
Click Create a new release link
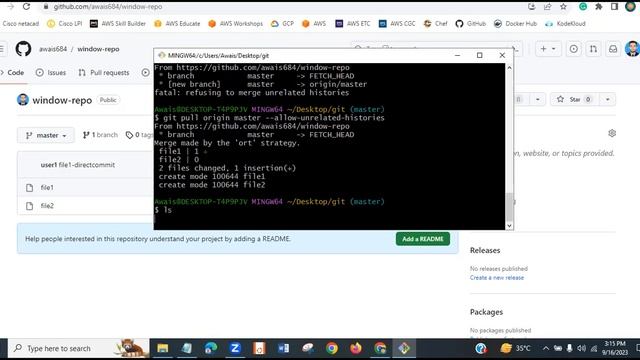(x=497, y=278)
